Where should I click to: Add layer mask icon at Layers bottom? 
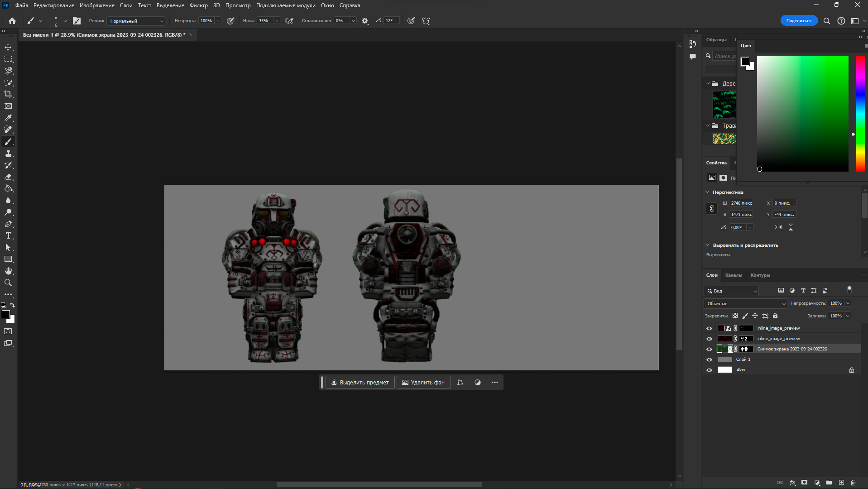804,483
